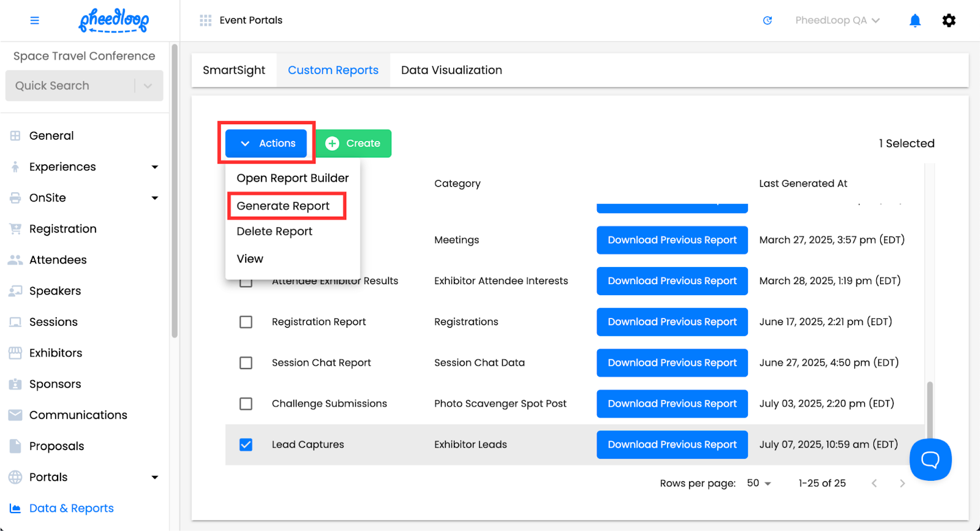The width and height of the screenshot is (980, 531).
Task: Open Data & Reports in sidebar
Action: click(x=71, y=508)
